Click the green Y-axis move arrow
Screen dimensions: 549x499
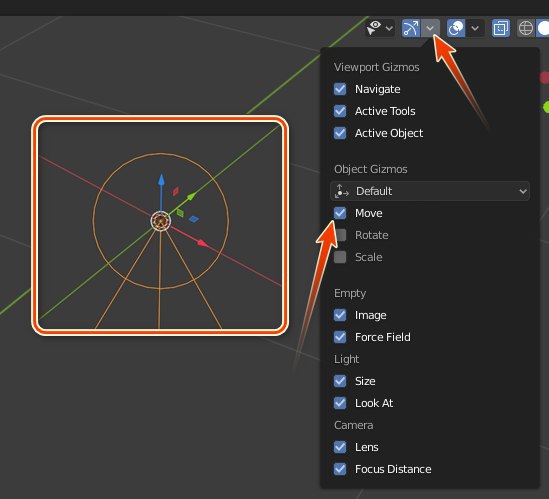pyautogui.click(x=191, y=196)
